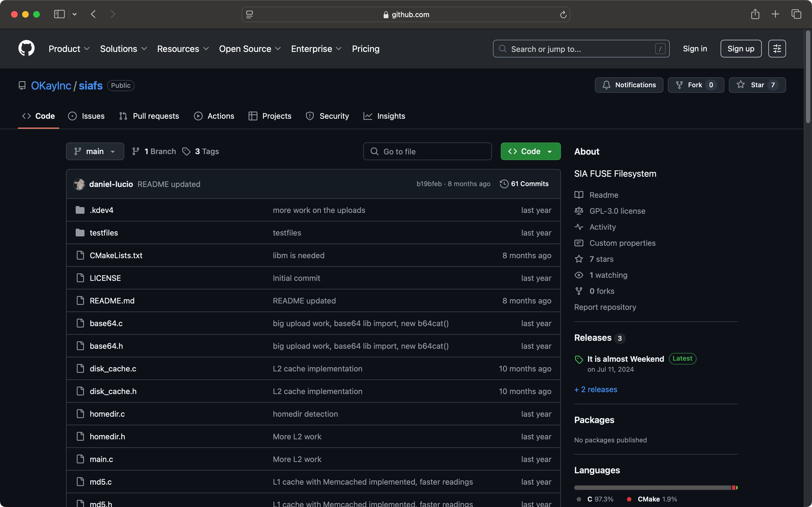Click the CMake language red dot
The width and height of the screenshot is (812, 507).
coord(629,499)
